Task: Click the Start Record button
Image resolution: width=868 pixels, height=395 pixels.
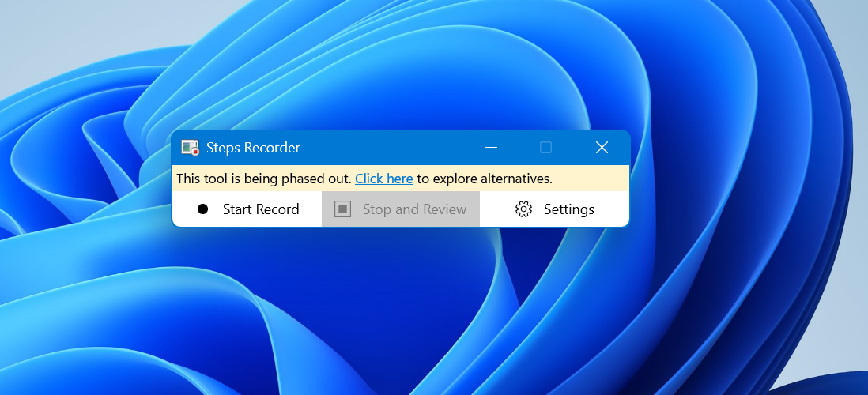Action: [247, 209]
